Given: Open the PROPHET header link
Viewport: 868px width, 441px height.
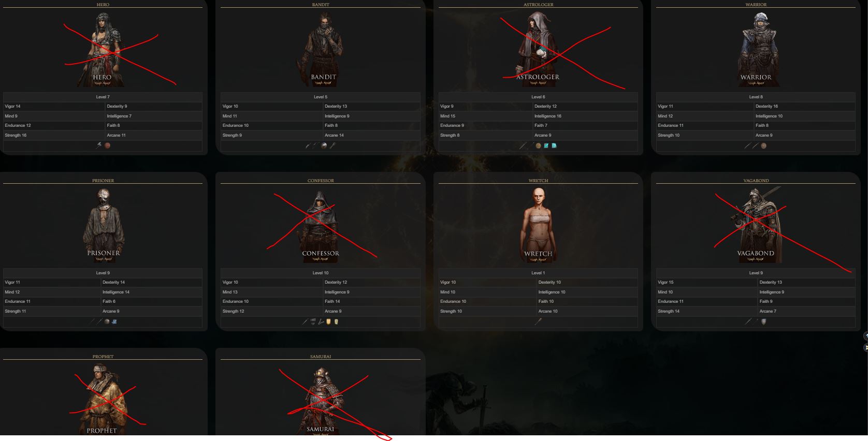Looking at the screenshot, I should click(103, 357).
